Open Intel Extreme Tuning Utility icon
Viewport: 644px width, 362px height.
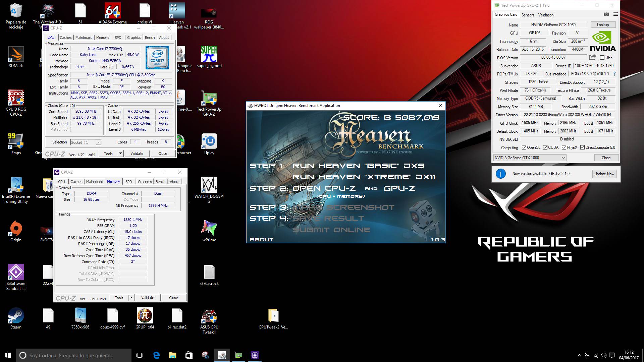[16, 190]
